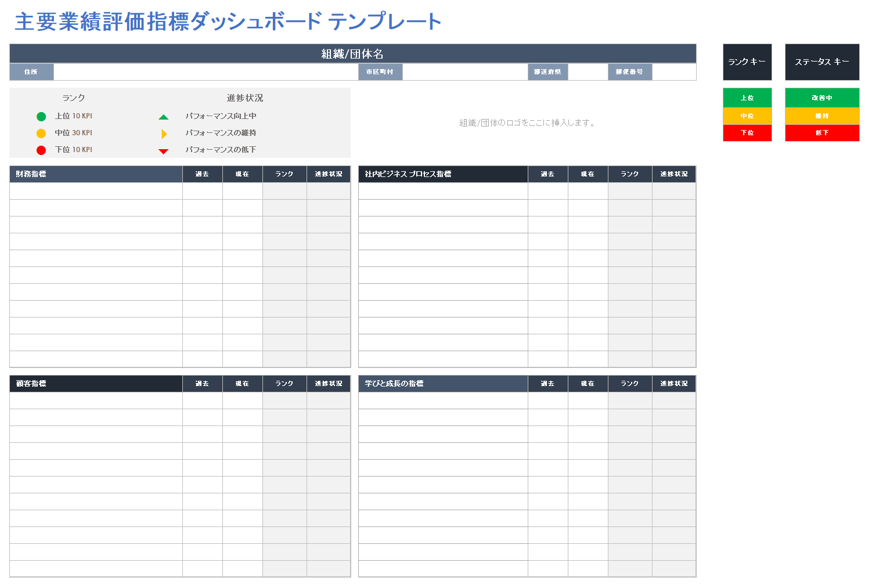
Task: Select the 進捗状況 column header in 顧客指標 table
Action: click(329, 384)
